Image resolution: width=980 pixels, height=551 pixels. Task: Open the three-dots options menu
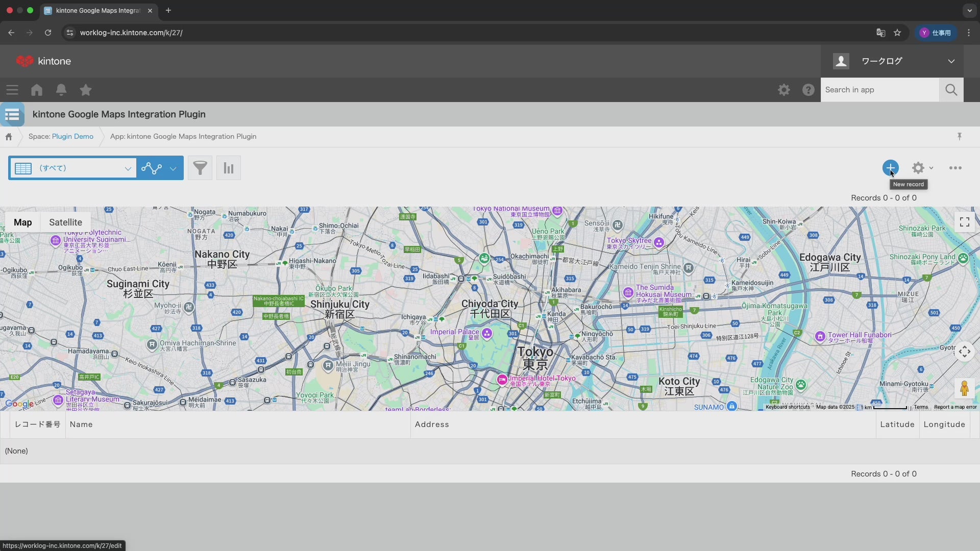tap(955, 168)
